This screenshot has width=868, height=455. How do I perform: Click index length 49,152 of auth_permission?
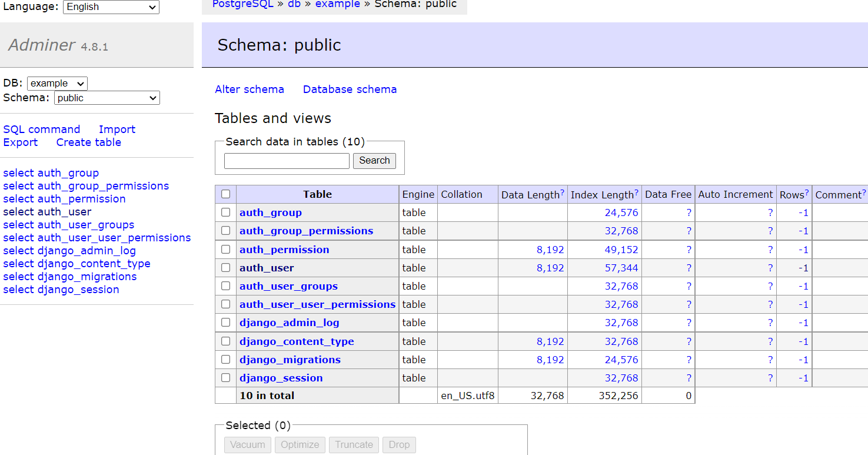621,250
